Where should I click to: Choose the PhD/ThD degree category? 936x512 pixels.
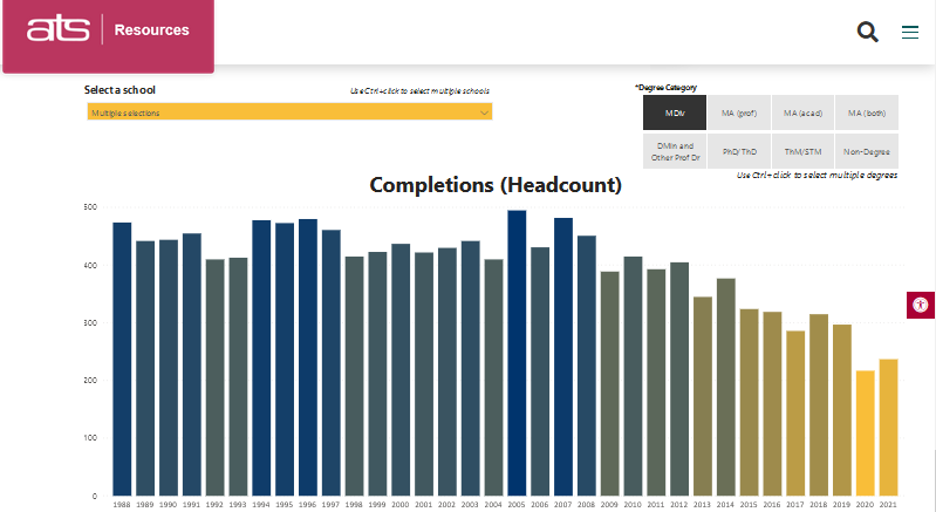739,151
